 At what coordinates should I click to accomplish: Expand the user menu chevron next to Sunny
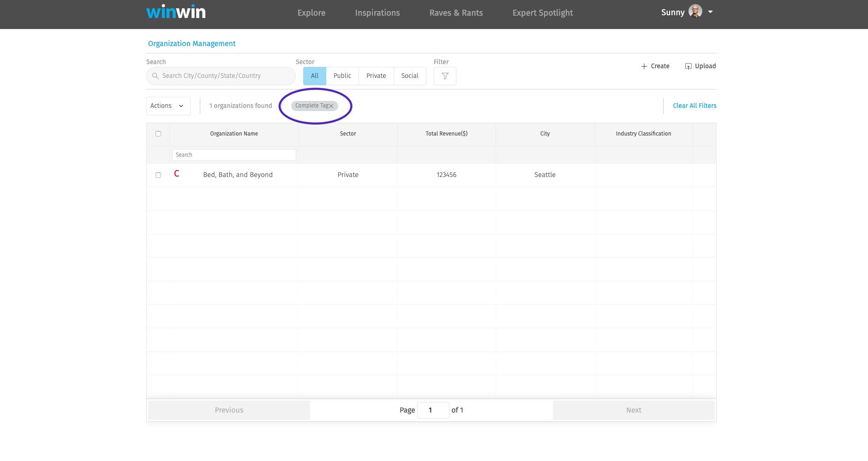(x=710, y=12)
